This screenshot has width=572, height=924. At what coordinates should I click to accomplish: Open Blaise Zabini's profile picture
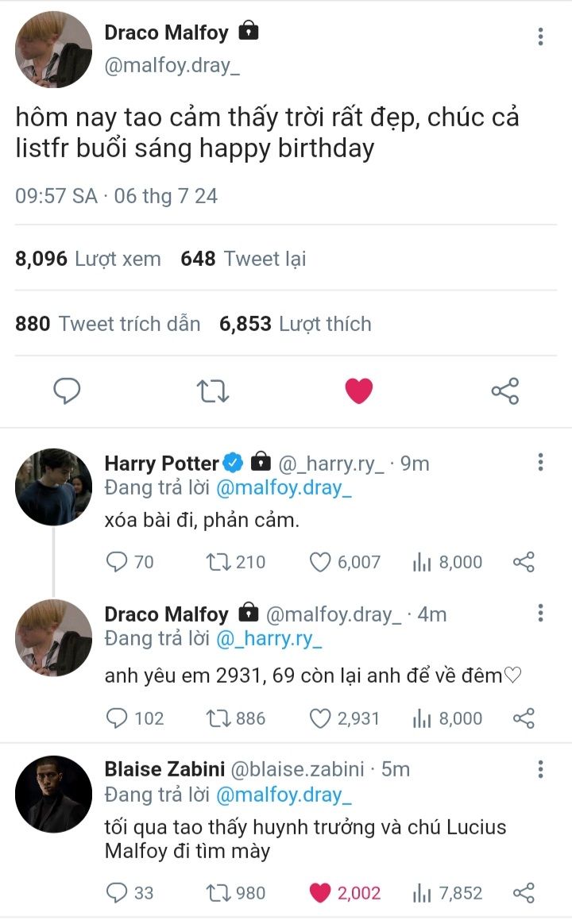tap(54, 794)
